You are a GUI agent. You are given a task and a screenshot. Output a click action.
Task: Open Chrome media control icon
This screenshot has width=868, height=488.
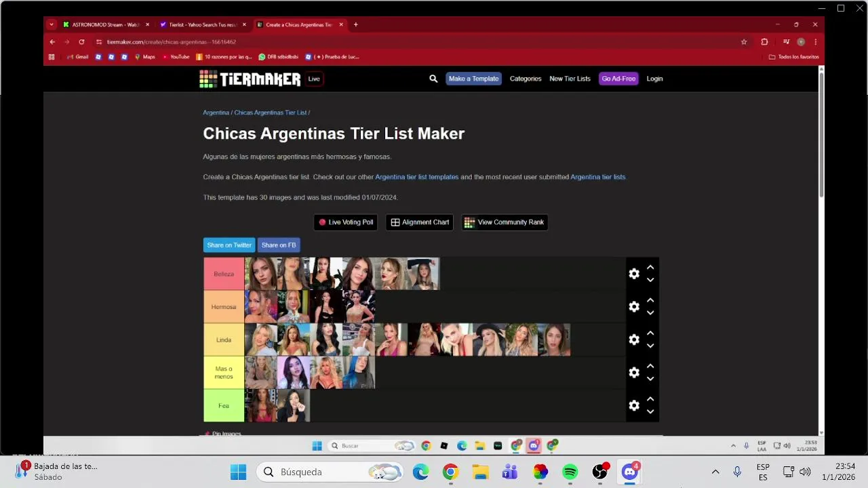[x=786, y=42]
